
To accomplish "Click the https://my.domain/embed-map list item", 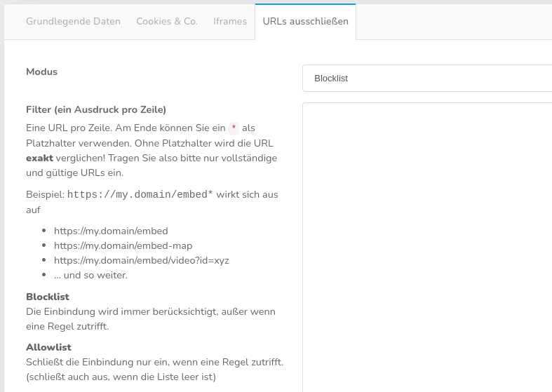I will pyautogui.click(x=123, y=245).
